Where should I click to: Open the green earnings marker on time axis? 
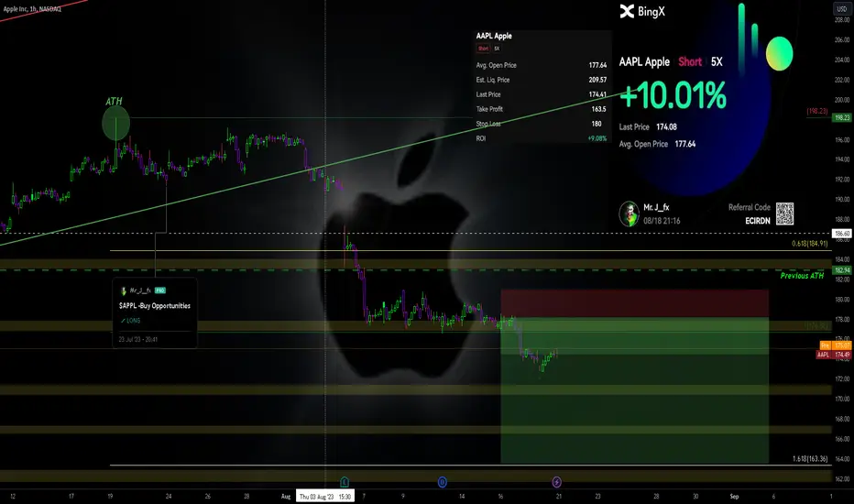click(x=345, y=482)
